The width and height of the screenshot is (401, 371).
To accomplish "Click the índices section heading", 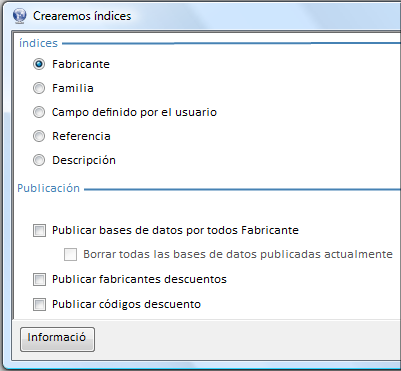I will click(38, 43).
